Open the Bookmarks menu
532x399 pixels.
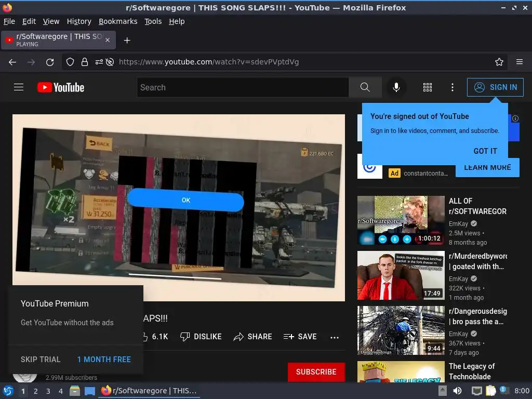(118, 21)
